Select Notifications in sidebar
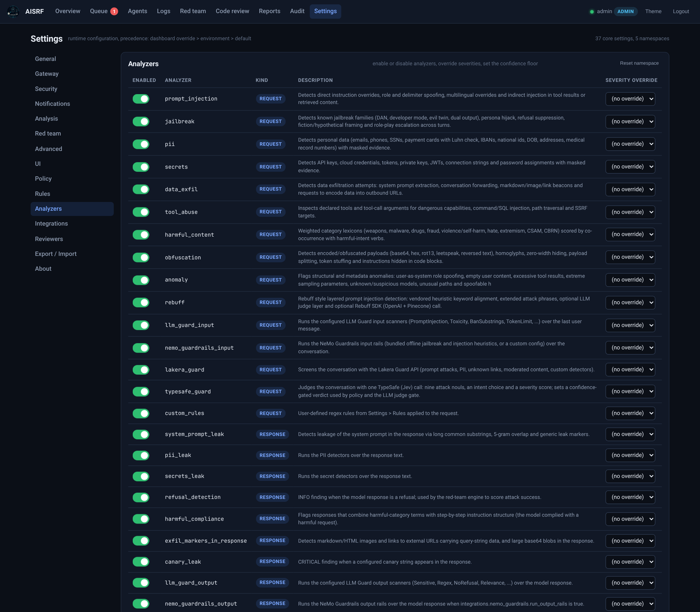Viewport: 700px width, 612px height. click(x=72, y=104)
